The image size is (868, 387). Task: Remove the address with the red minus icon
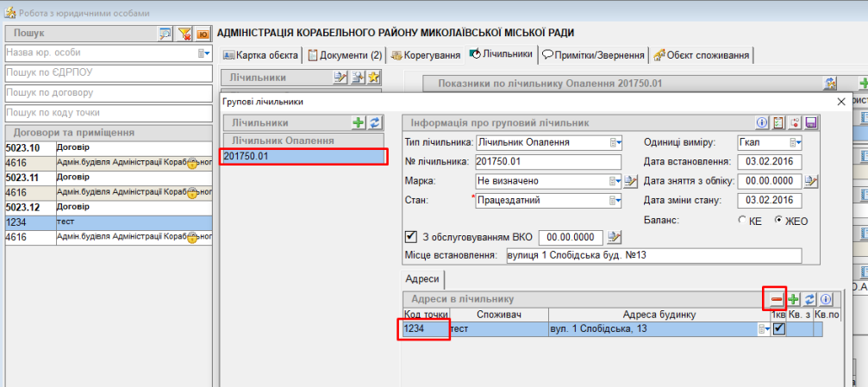pos(777,299)
